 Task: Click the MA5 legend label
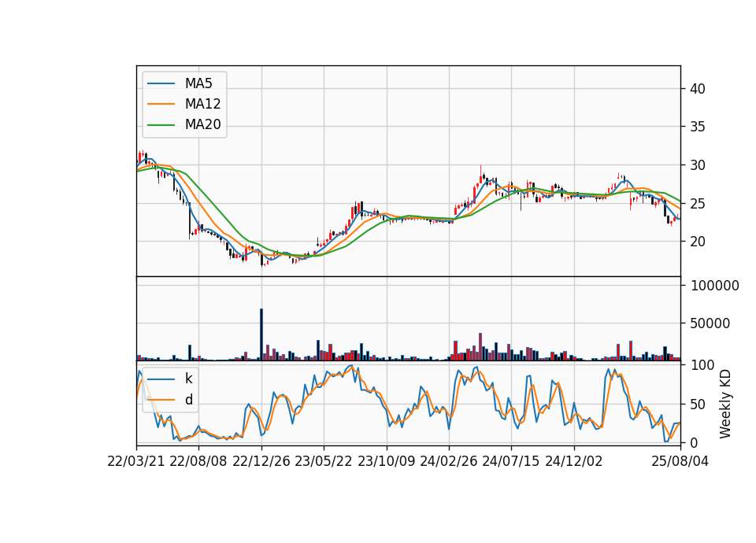click(x=198, y=83)
